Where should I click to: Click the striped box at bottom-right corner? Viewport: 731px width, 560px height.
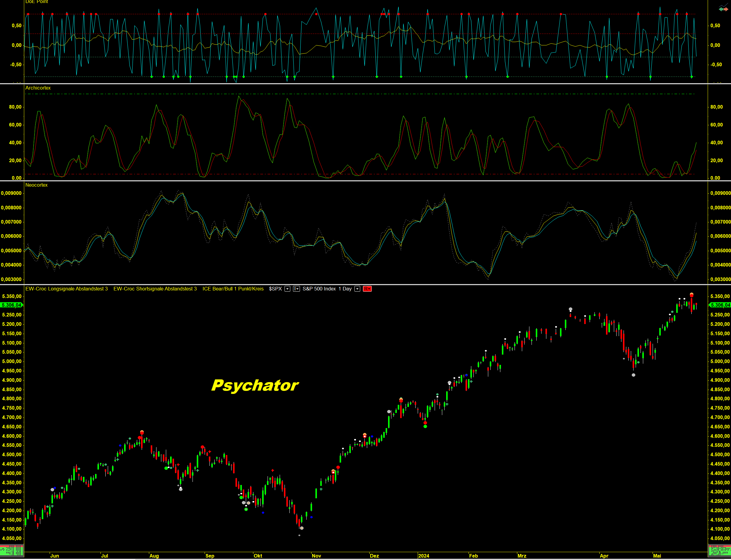719,551
